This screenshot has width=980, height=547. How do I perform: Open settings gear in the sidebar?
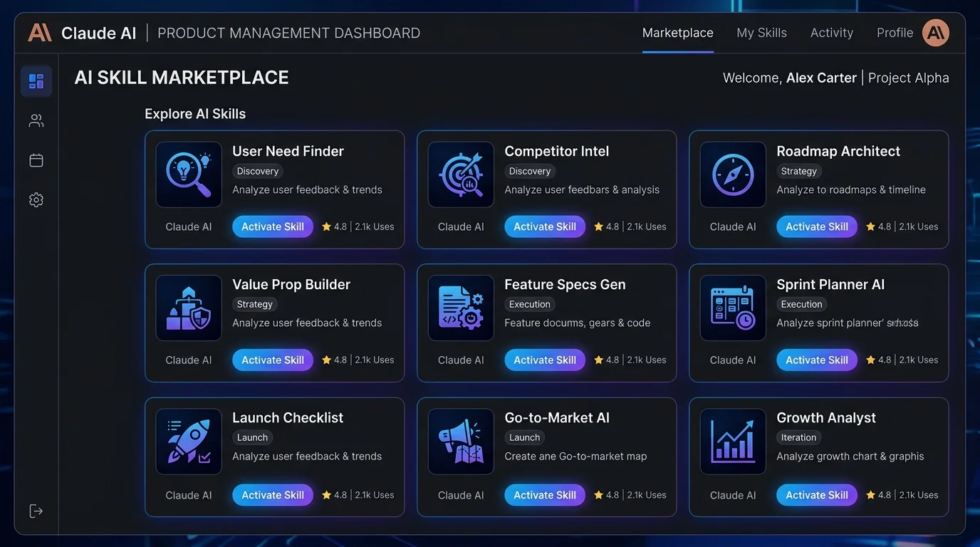[x=36, y=200]
